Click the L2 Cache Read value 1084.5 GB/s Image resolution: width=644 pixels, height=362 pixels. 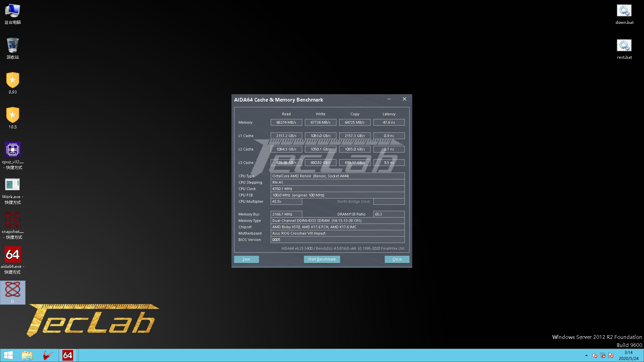point(286,149)
